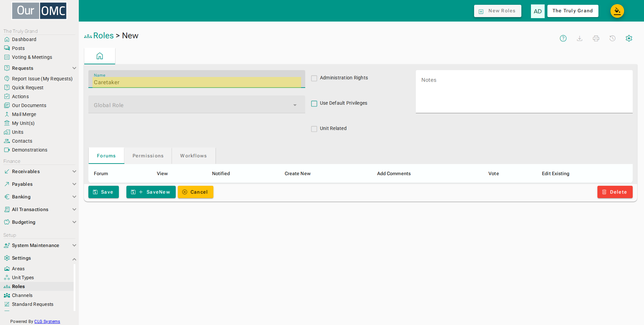Switch to the Forums tab
Screen dimensions: 644x325
coord(106,156)
